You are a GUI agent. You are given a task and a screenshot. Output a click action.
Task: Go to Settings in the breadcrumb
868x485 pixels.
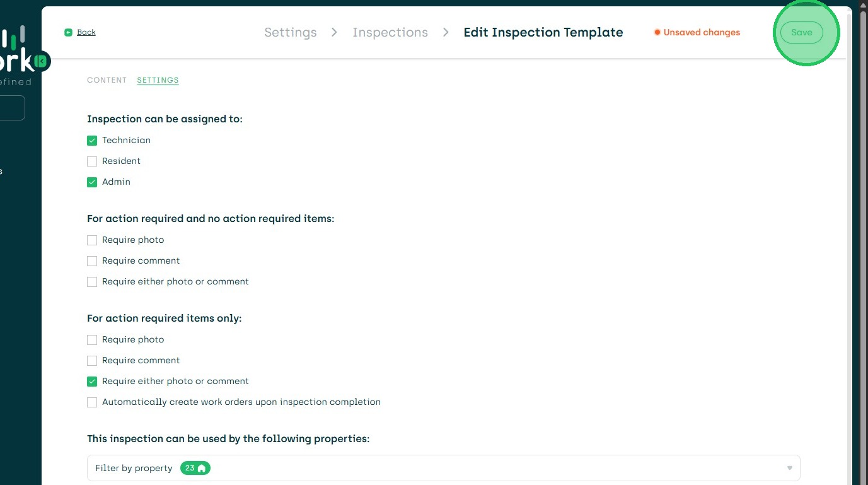click(x=291, y=32)
